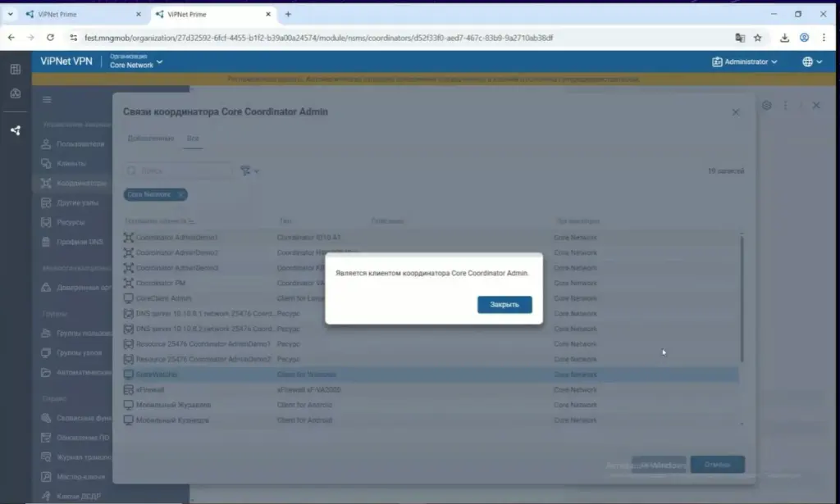Image resolution: width=840 pixels, height=504 pixels.
Task: Open Ресурсы in the sidebar
Action: point(63,222)
